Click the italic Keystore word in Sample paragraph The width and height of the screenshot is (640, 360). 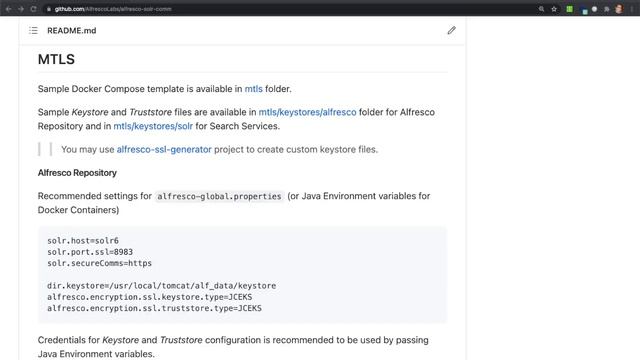point(90,112)
